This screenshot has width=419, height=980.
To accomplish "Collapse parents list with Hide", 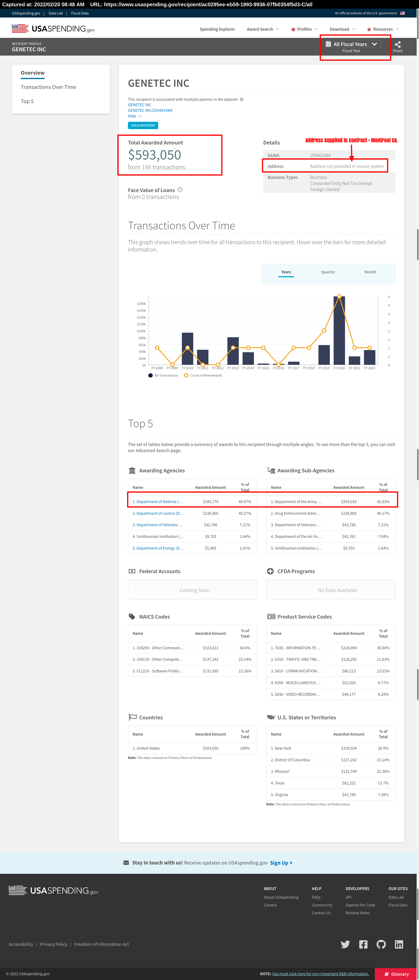I will point(135,116).
